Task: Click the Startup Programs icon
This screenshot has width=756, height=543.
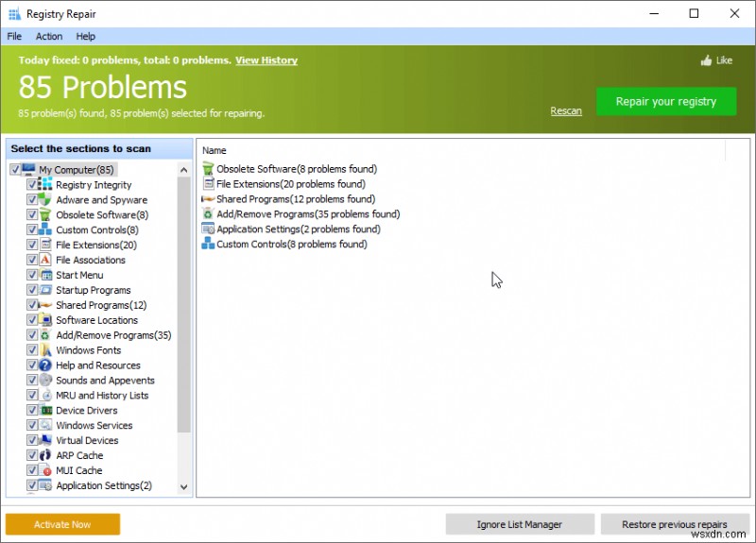Action: tap(44, 290)
